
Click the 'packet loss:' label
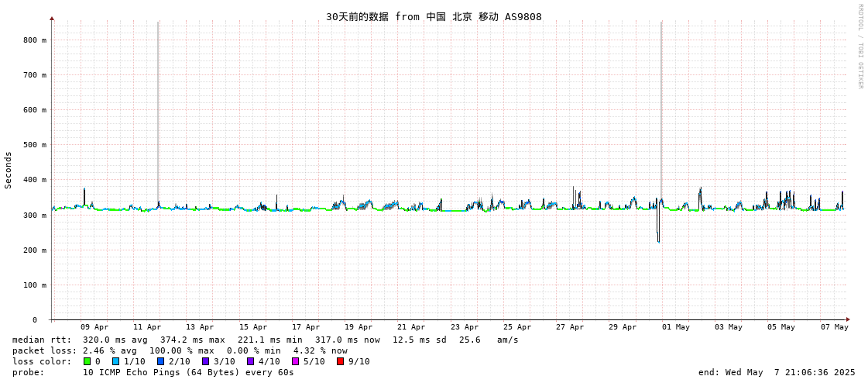point(45,350)
